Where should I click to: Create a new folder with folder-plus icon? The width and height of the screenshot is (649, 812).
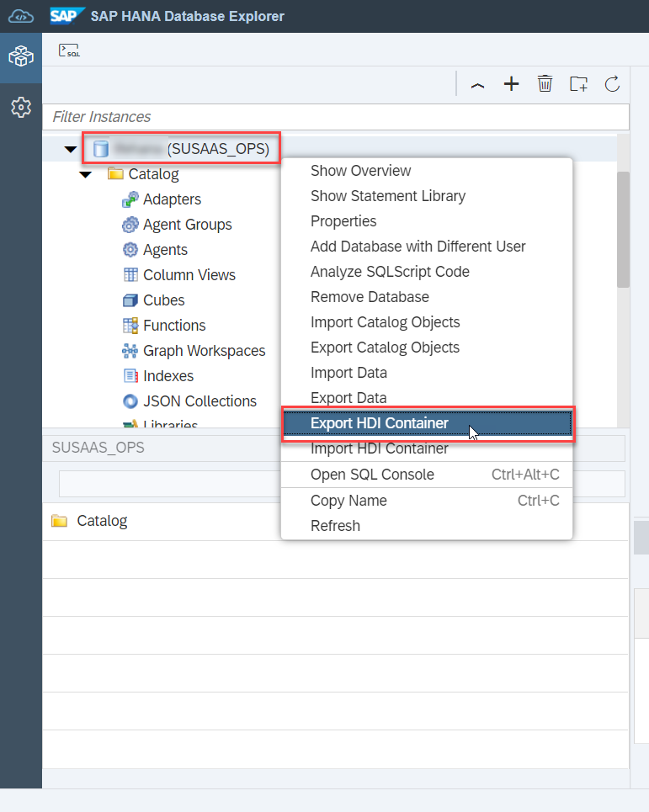tap(578, 84)
